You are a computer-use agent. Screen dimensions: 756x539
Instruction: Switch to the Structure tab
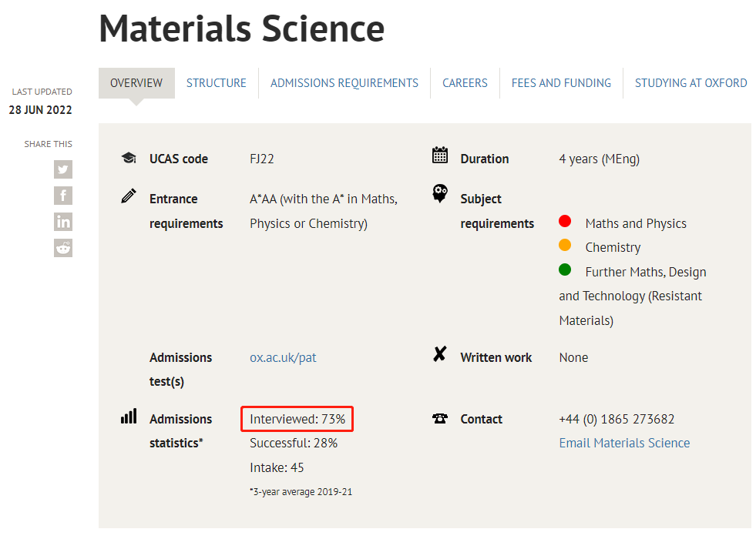pyautogui.click(x=217, y=83)
